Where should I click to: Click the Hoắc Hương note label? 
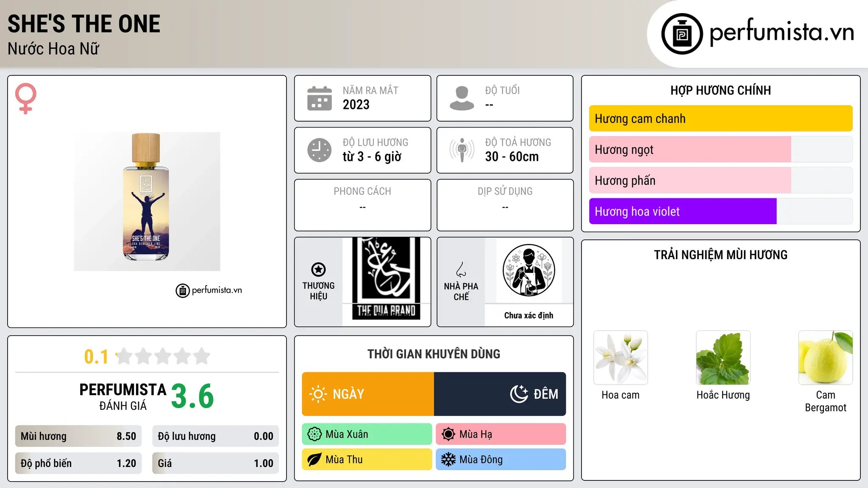pos(723,395)
